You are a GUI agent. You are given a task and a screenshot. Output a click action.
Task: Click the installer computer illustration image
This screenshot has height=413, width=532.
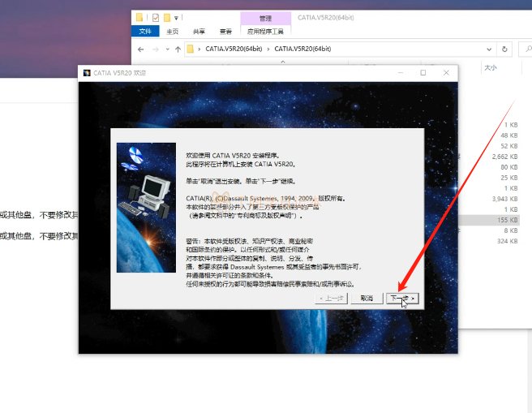click(x=146, y=207)
